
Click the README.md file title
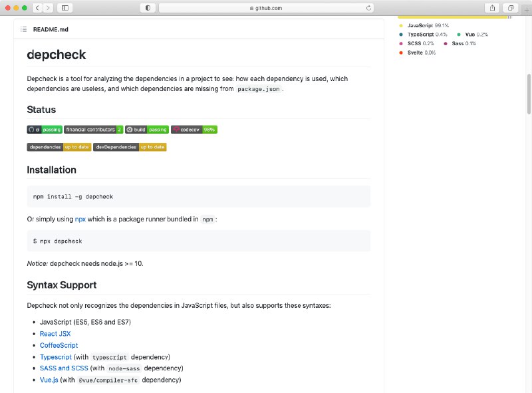[x=51, y=29]
